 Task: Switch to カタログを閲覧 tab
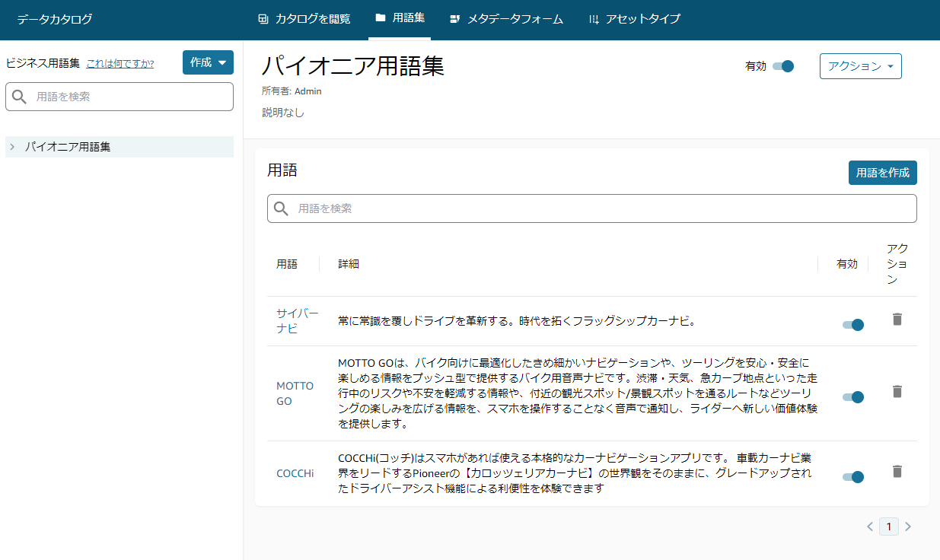pos(304,19)
